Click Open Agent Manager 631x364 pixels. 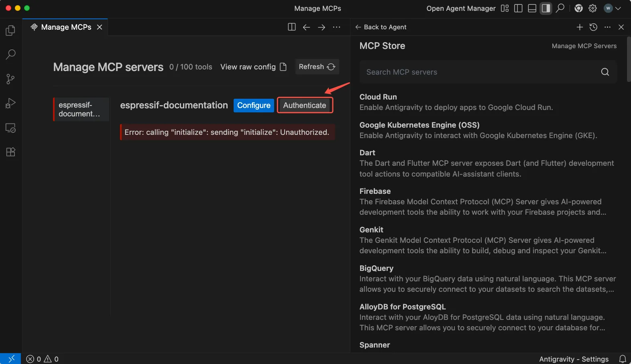461,8
